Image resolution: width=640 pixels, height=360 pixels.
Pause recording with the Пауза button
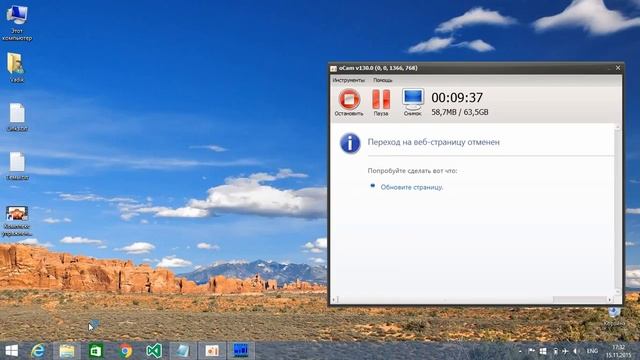(381, 102)
